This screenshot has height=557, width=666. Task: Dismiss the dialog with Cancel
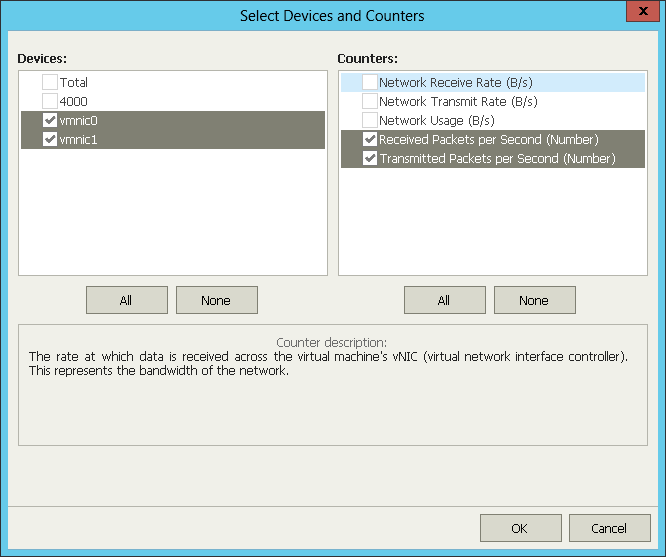point(610,528)
